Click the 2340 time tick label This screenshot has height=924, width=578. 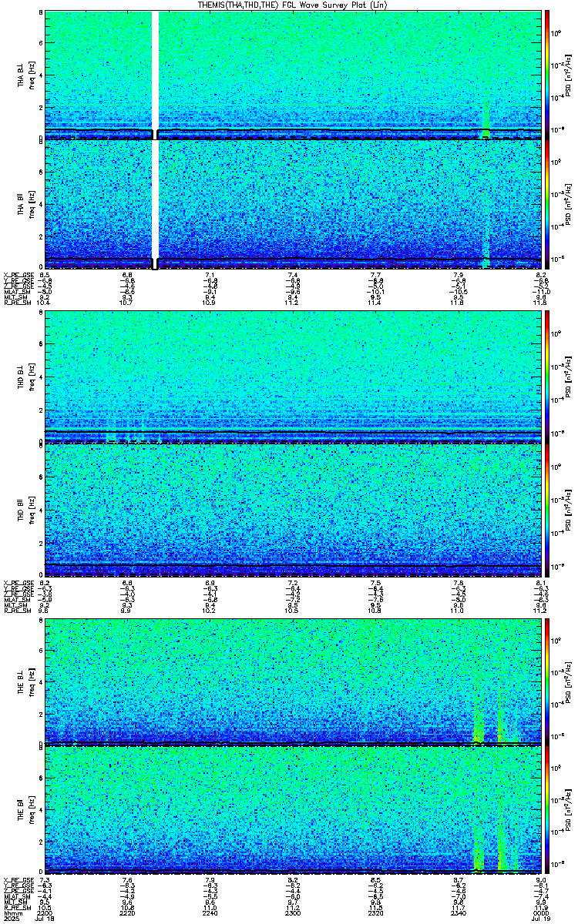(459, 912)
